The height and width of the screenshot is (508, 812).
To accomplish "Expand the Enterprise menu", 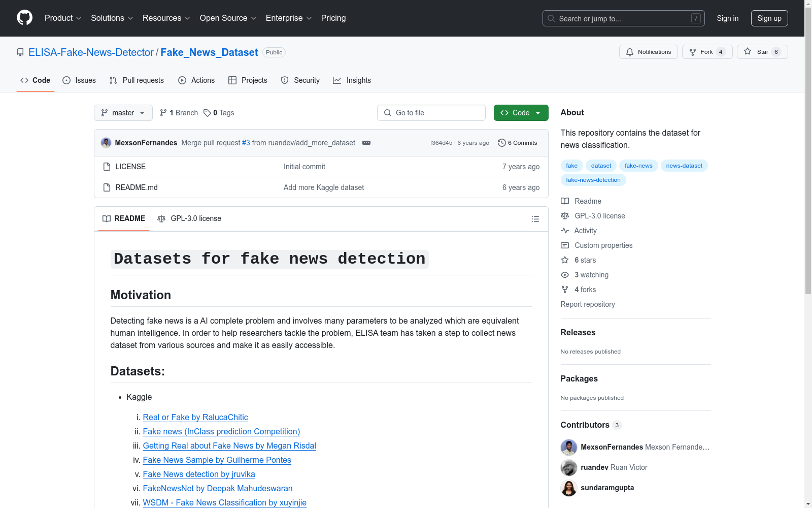I will 289,18.
